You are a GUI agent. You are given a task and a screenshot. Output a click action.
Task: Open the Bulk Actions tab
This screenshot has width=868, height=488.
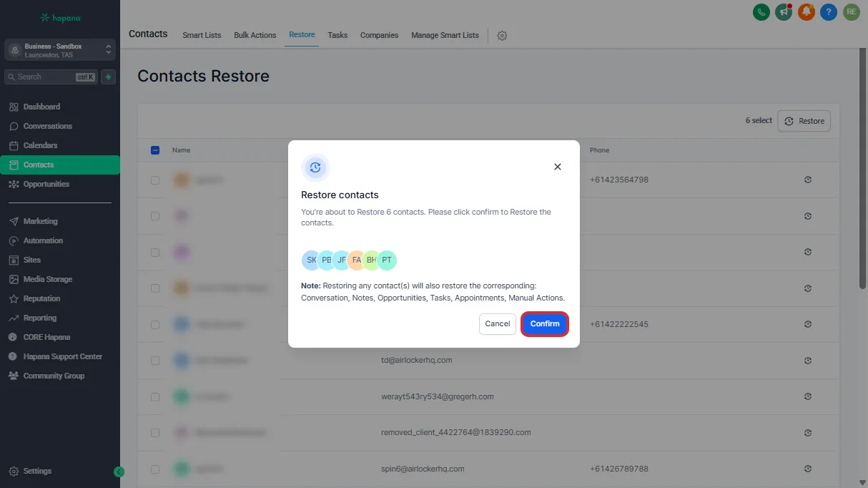255,35
